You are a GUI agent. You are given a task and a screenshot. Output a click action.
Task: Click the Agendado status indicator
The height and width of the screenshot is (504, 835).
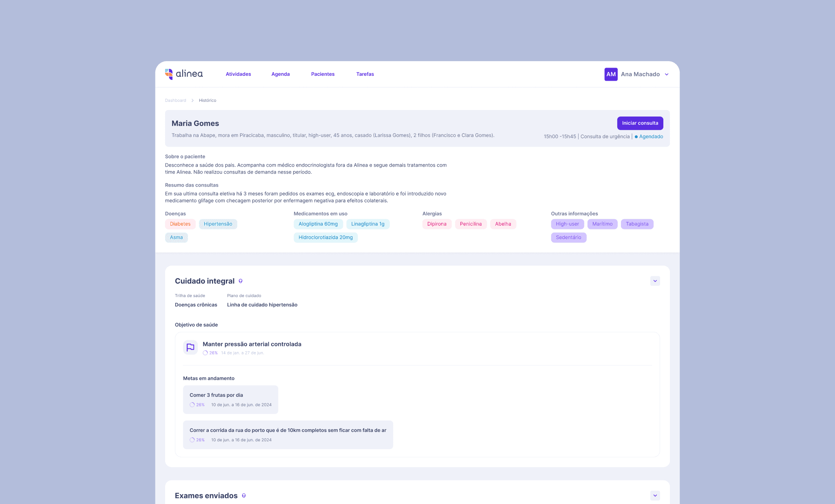point(649,136)
